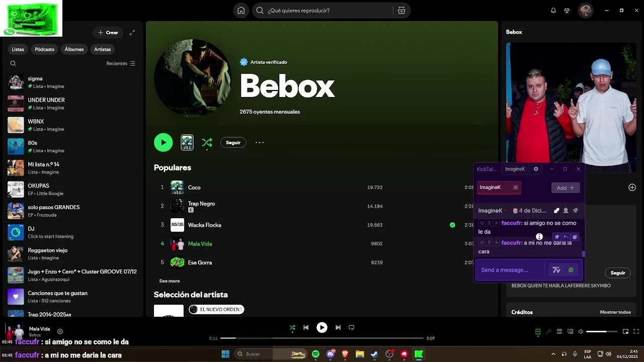Open Reggaeton viejo playlist

click(x=72, y=254)
